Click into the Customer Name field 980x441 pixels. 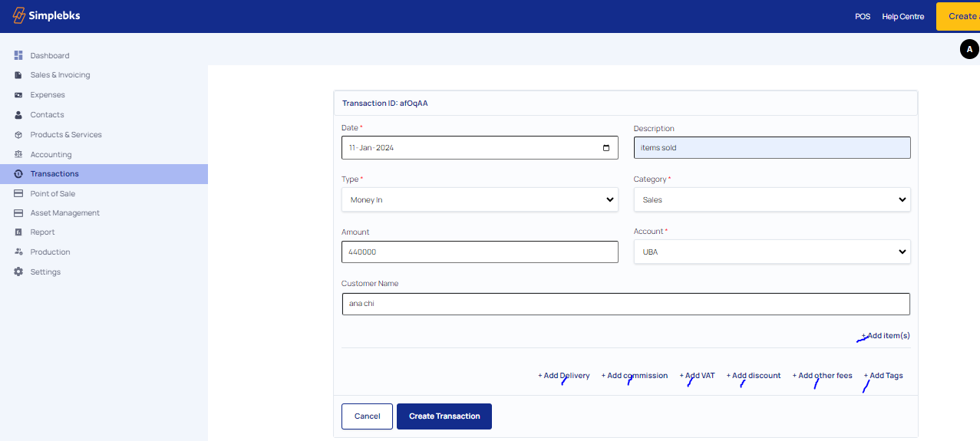(625, 304)
